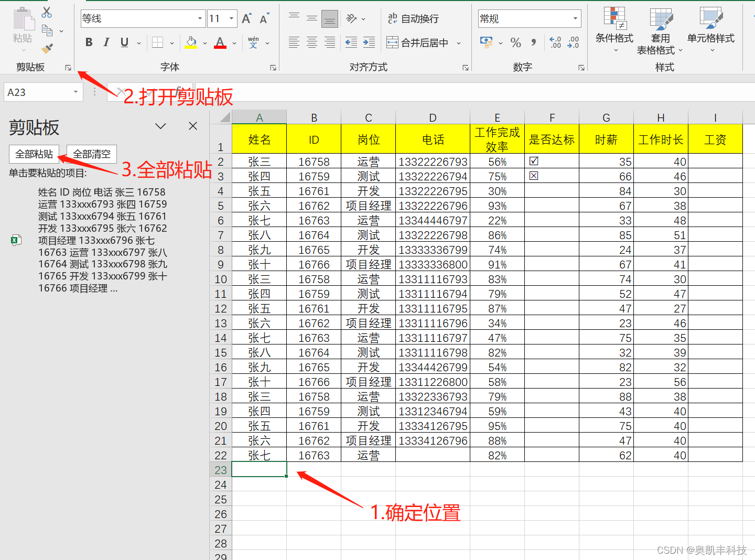Expand the underline style options arrow
The image size is (755, 560).
click(138, 43)
